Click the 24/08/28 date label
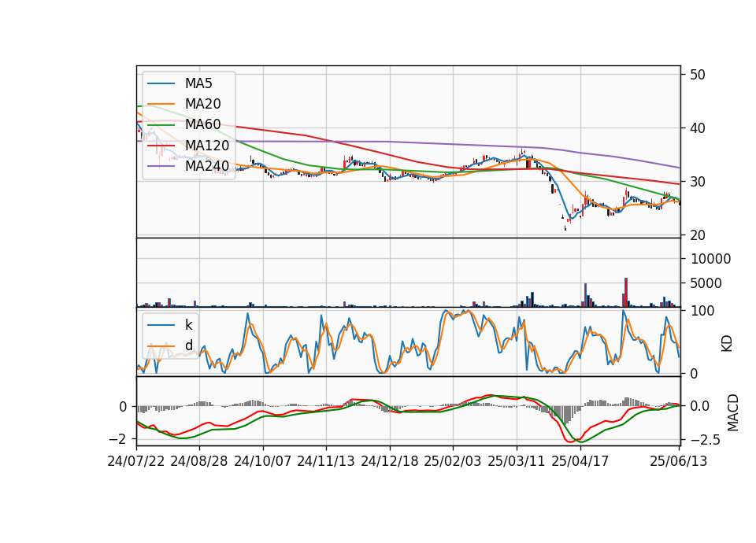The width and height of the screenshot is (756, 543). (199, 461)
